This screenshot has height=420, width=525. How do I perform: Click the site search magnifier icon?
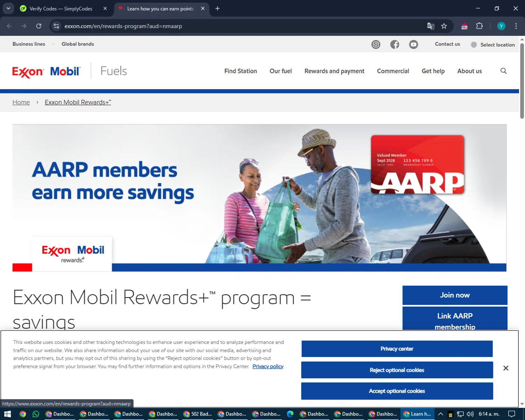503,71
